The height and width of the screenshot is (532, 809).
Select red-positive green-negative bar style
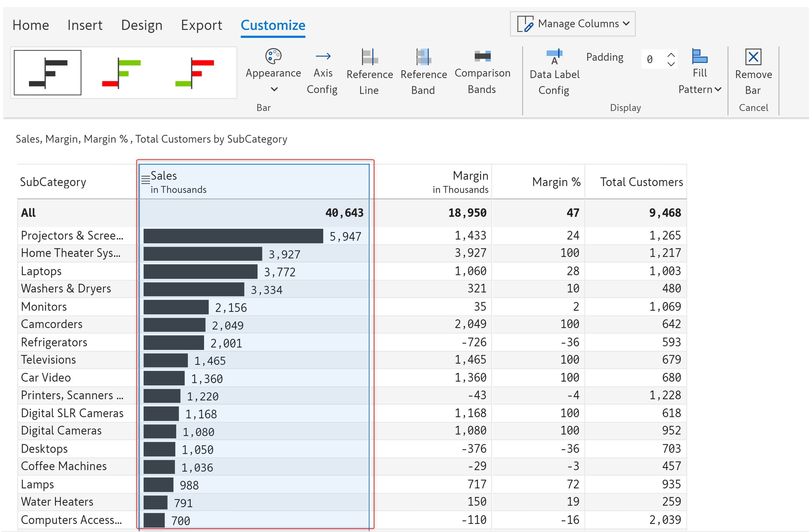pos(195,73)
